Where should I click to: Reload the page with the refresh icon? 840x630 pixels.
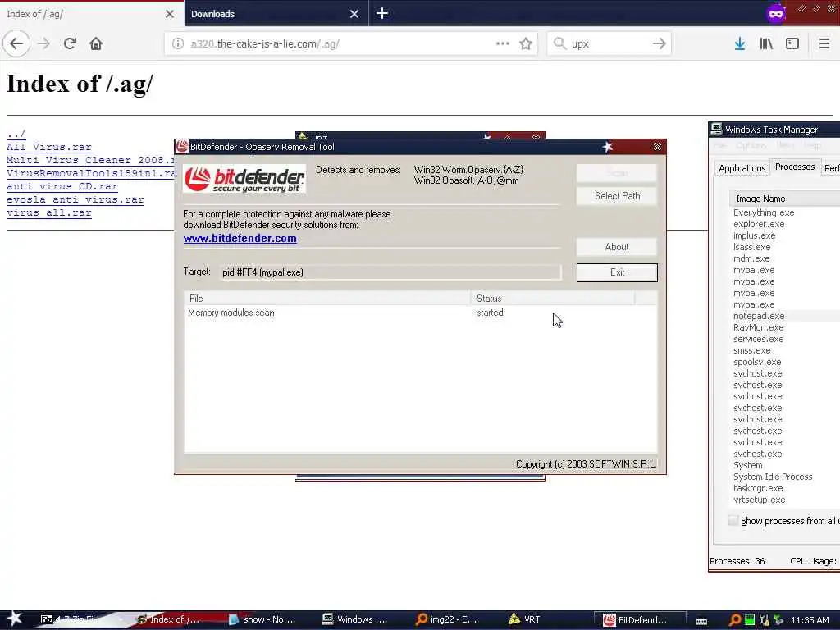pos(70,43)
